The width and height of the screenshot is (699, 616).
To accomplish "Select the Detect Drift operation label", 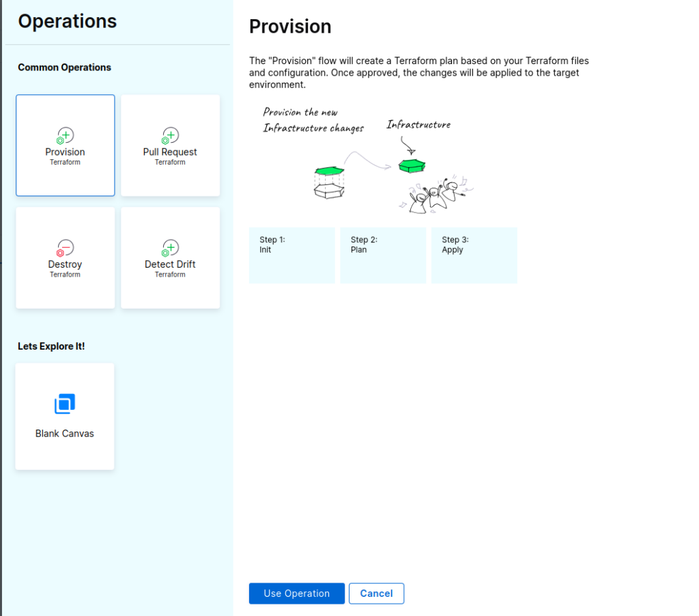I will [170, 265].
